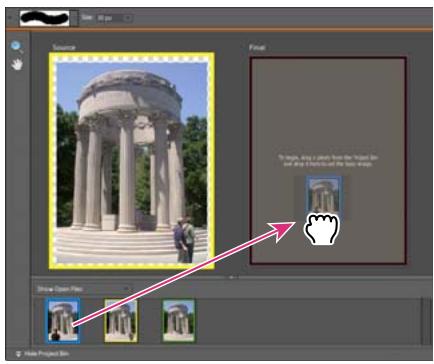Select the blue-bordered thumbnail in Project Bin
Viewport: 434px width, 364px height.
tap(63, 320)
